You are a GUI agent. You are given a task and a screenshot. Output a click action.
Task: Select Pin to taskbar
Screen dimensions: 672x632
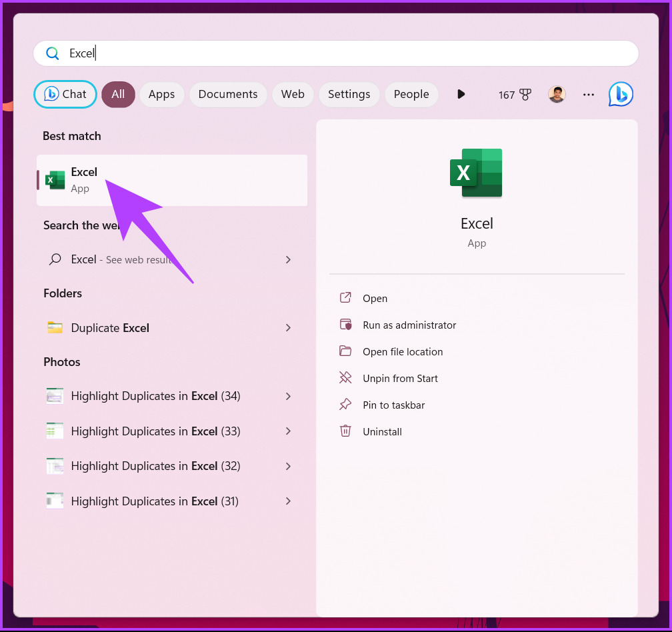393,405
